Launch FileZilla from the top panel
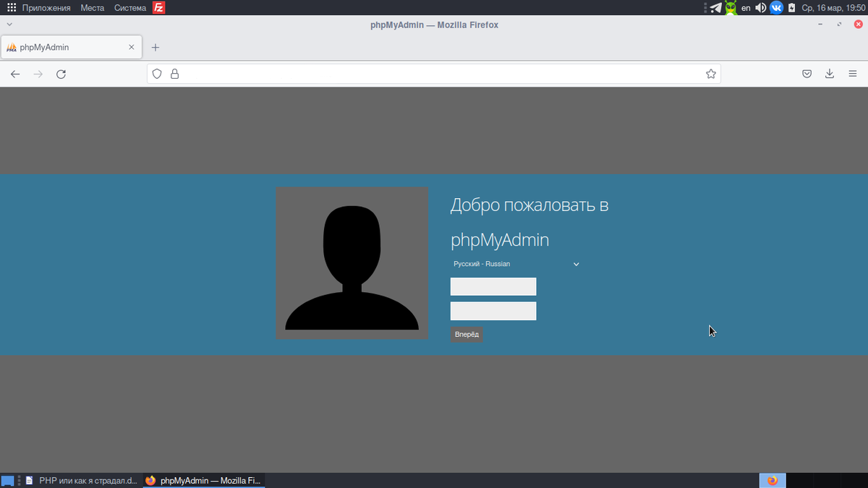Image resolution: width=868 pixels, height=488 pixels. point(158,8)
